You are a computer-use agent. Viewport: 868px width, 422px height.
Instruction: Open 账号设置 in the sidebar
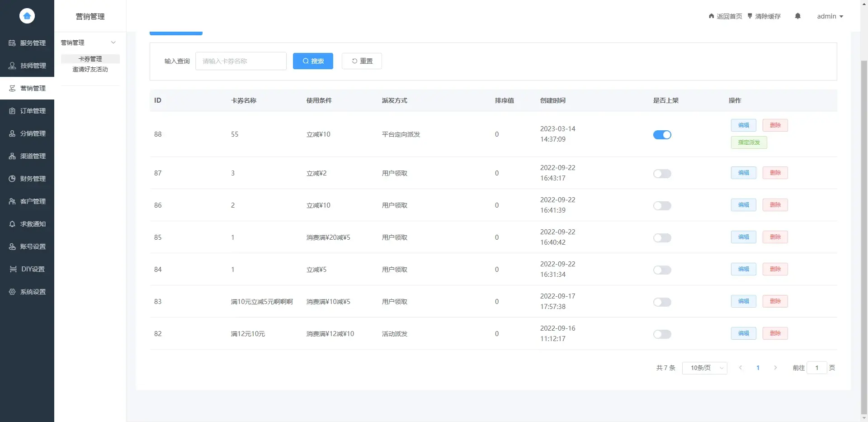27,247
